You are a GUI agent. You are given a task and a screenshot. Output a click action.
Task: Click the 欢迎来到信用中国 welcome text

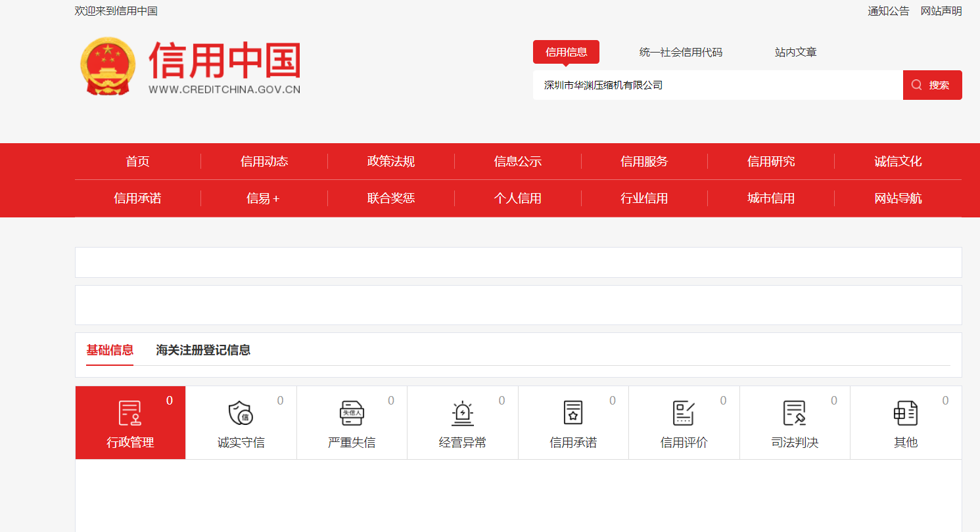pos(116,11)
